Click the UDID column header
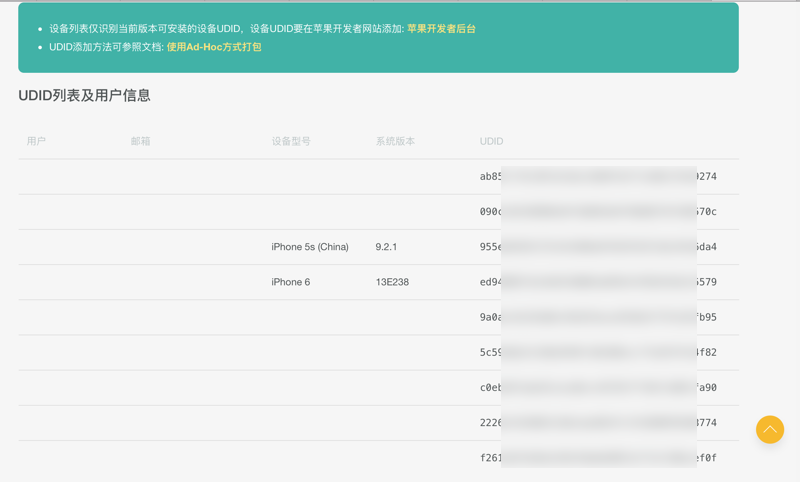The width and height of the screenshot is (800, 482). point(491,141)
